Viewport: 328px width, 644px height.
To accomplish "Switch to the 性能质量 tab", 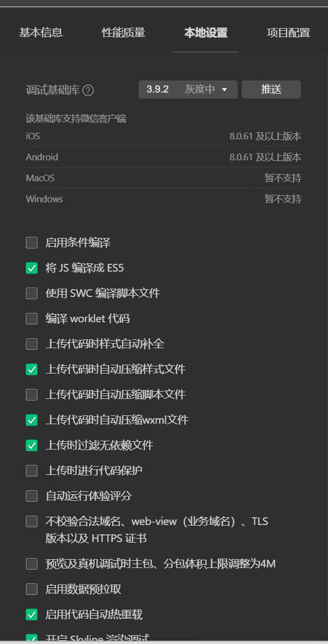I will [123, 33].
